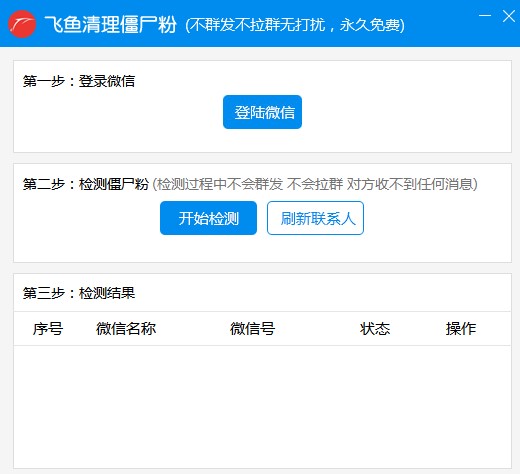Click the 第一步:登录微信 heading
The image size is (520, 474).
click(79, 81)
